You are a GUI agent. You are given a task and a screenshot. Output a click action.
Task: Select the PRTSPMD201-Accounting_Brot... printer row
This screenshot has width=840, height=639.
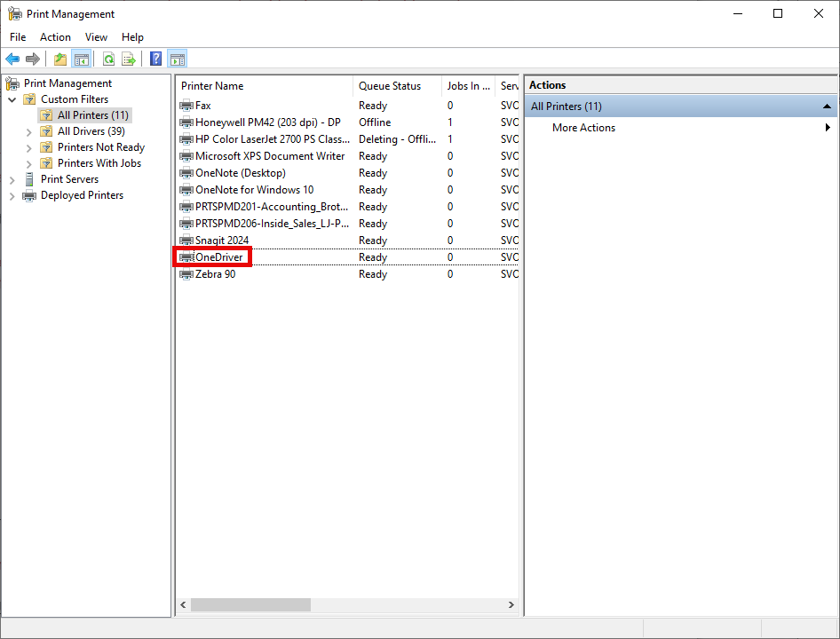(347, 207)
